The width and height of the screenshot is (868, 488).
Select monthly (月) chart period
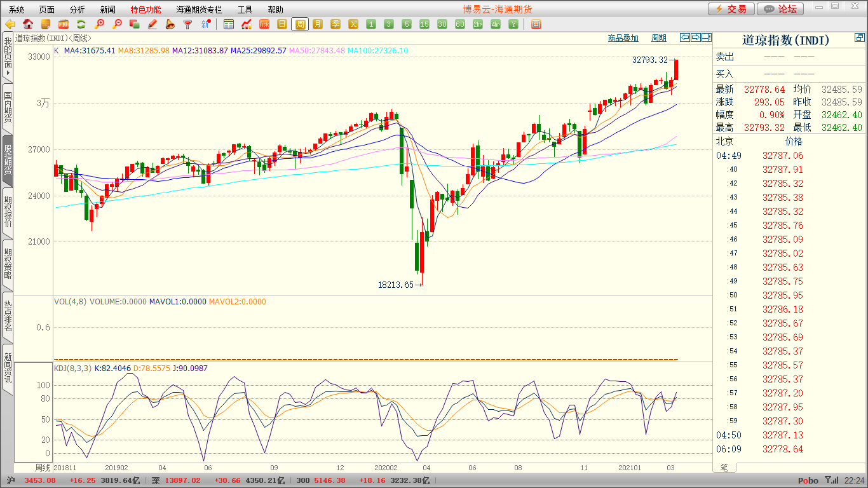[318, 24]
